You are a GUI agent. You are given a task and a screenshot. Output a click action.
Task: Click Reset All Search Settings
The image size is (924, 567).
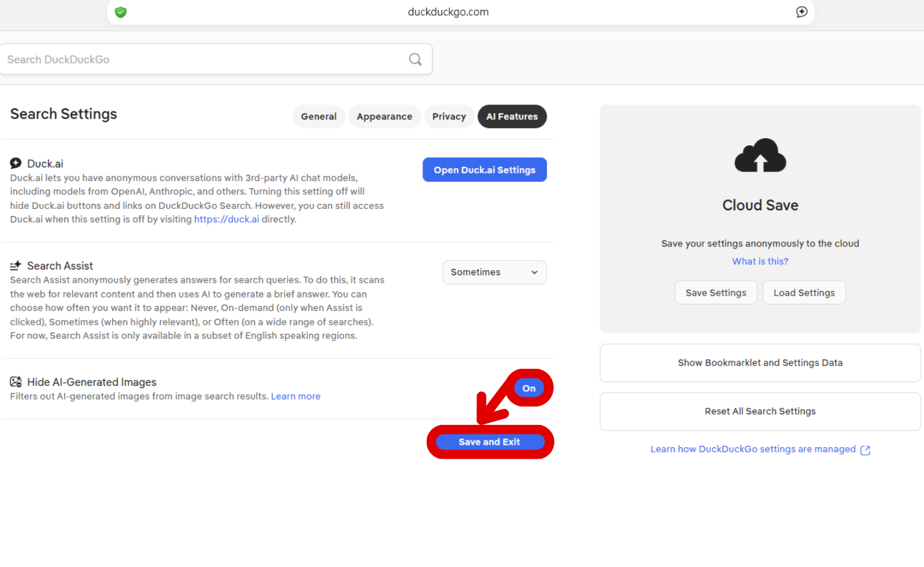point(760,411)
